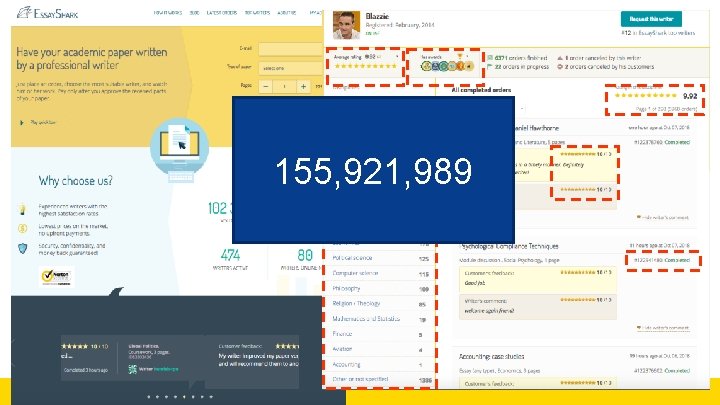Select the Finance category row
The width and height of the screenshot is (720, 405).
380,334
